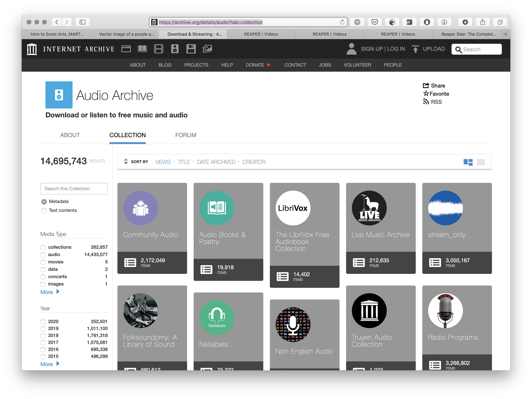Sort results by DATE ARCHIVED
532x399 pixels.
[x=216, y=162]
